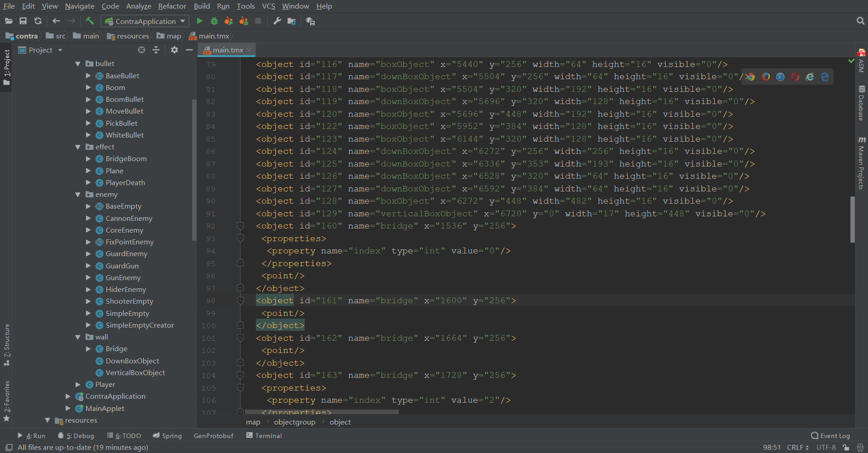Collapse the resources folder
This screenshot has height=453, width=868.
(x=47, y=420)
